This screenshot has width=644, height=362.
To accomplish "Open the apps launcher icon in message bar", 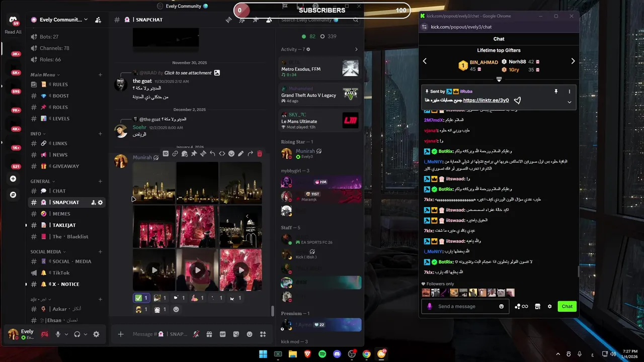I will click(263, 334).
